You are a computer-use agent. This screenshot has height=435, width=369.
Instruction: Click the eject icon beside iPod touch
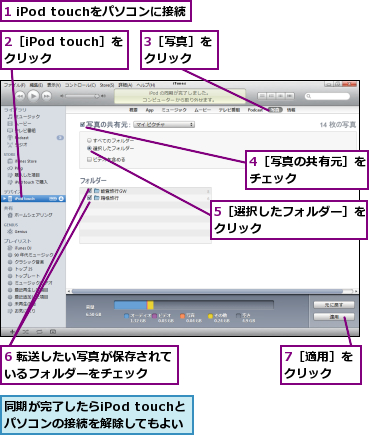(x=61, y=199)
